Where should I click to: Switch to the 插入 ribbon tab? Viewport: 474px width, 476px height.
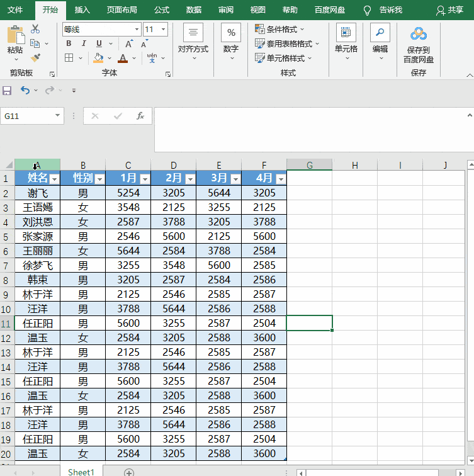coord(82,10)
